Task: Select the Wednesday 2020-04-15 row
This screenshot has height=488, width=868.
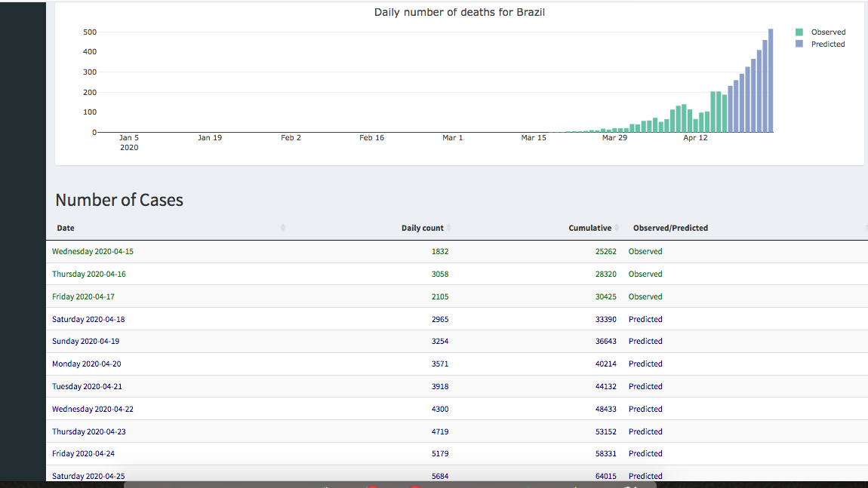Action: tap(93, 252)
